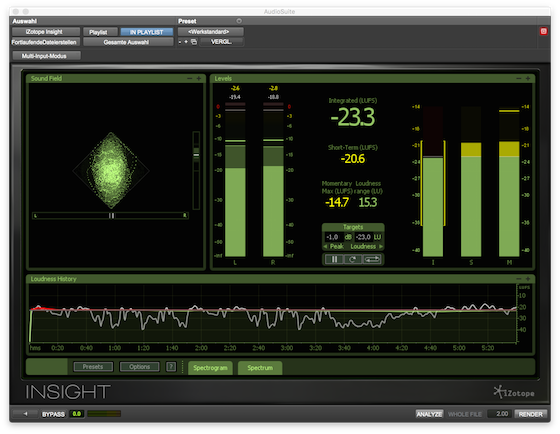560x434 pixels.
Task: Click the Momentary M loudness bar
Action: tap(509, 181)
